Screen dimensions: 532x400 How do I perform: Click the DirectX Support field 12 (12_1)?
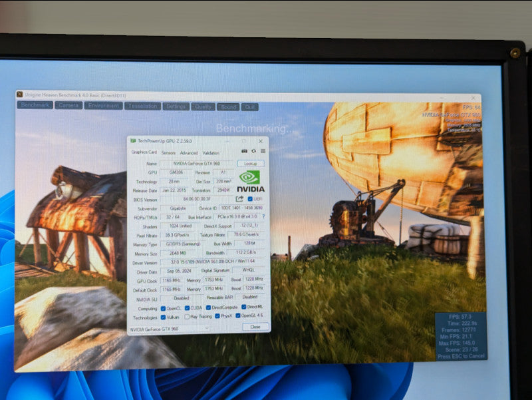(249, 226)
